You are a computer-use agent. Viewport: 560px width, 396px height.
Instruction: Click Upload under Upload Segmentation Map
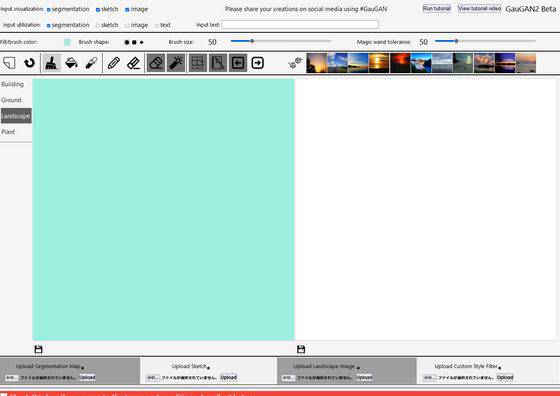87,377
